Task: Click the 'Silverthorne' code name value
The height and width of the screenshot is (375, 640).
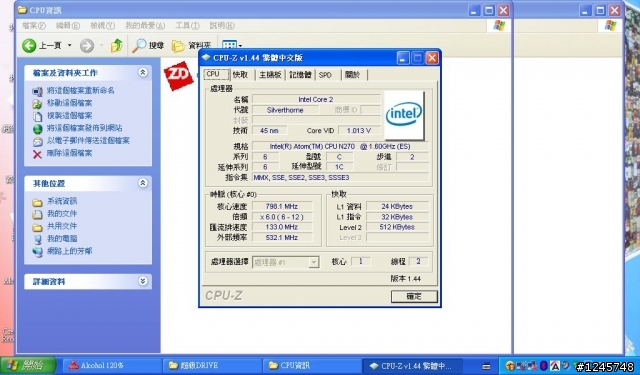Action: (x=285, y=110)
